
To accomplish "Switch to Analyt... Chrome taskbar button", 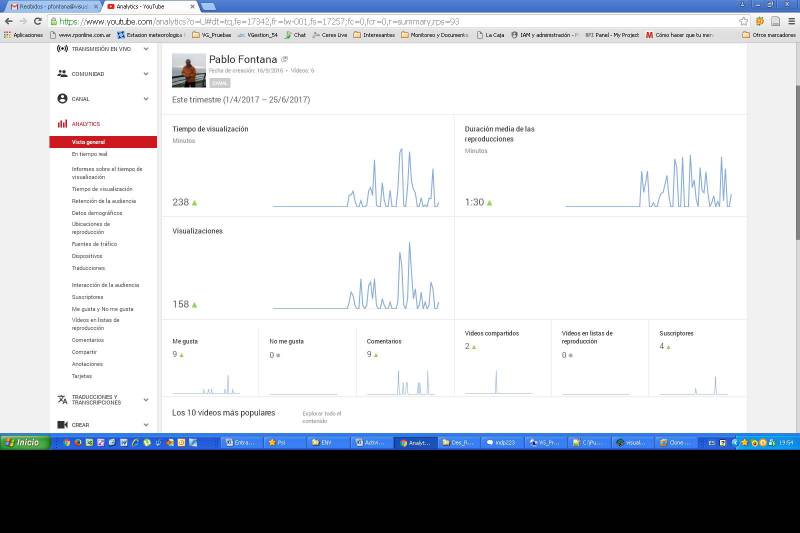I will [x=415, y=443].
